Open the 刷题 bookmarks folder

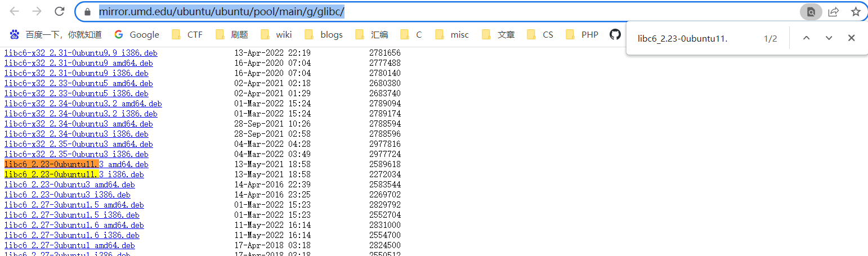click(x=232, y=35)
